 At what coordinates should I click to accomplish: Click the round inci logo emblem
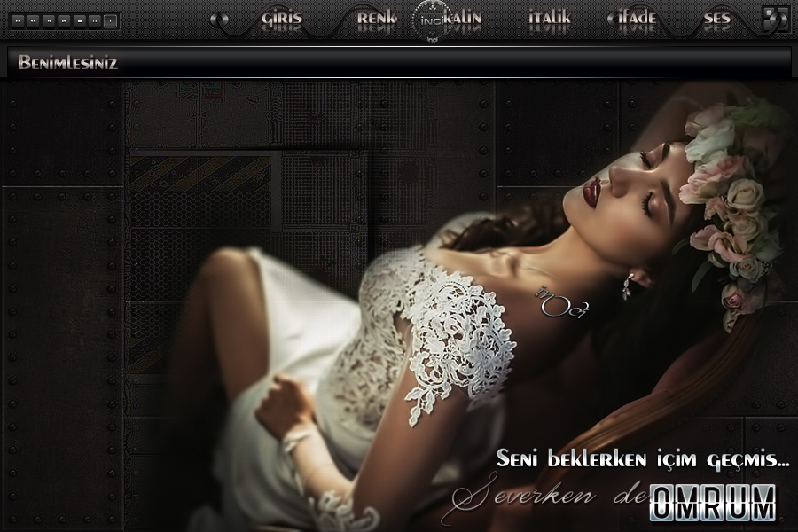pos(433,20)
